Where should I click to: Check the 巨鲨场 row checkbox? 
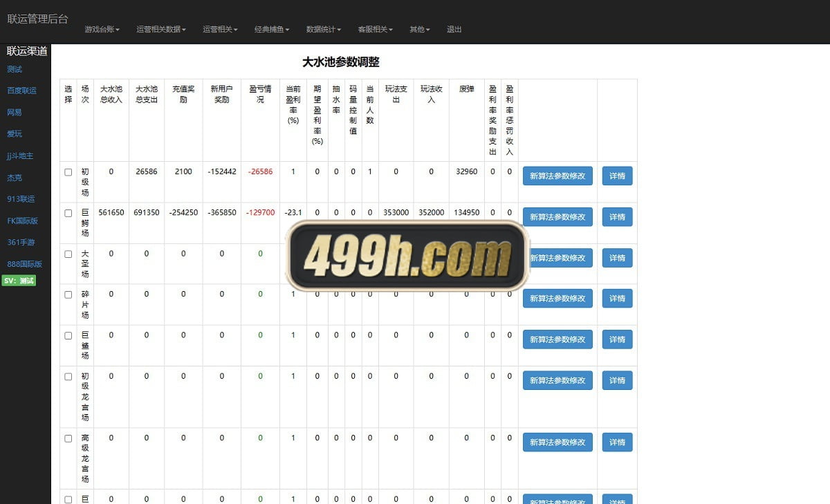(68, 335)
